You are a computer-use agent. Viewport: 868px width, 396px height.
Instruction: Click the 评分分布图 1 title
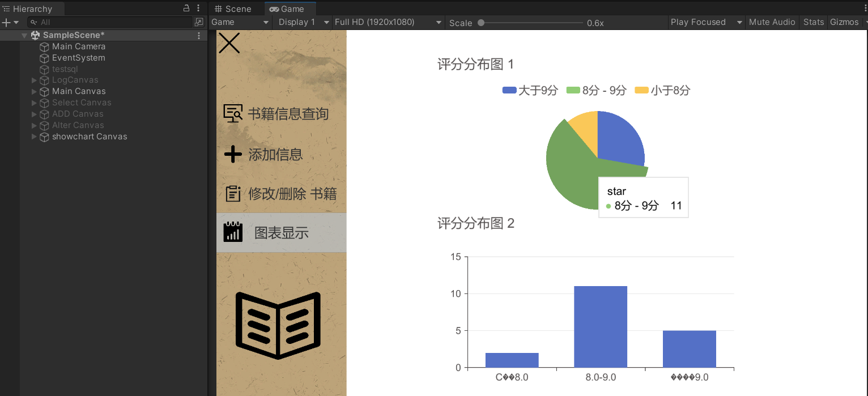(475, 64)
